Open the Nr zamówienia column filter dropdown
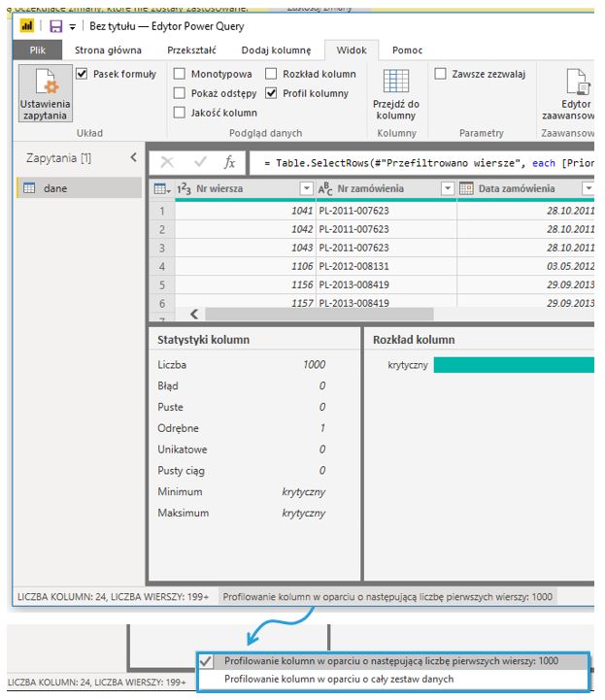The image size is (605, 700). (x=447, y=188)
